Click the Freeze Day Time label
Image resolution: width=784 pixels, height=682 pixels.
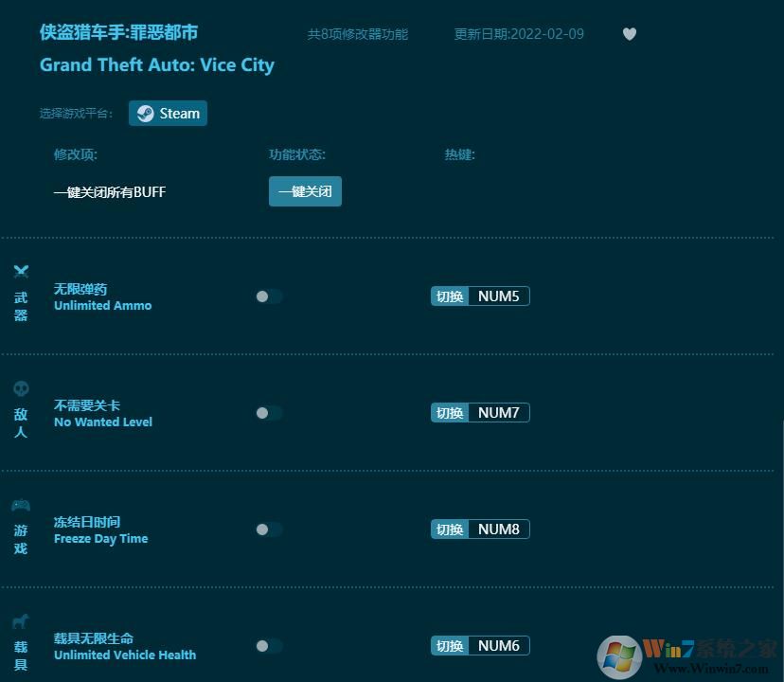pos(101,539)
